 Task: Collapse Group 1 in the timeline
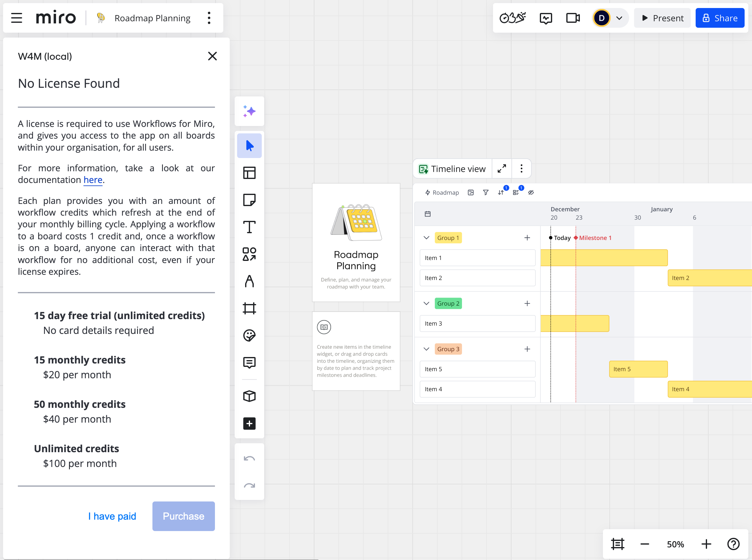426,237
